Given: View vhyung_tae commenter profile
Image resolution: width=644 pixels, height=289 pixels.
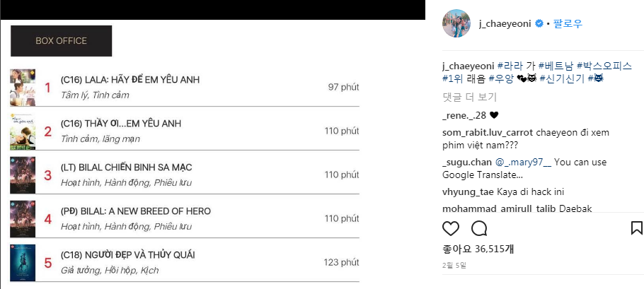Looking at the screenshot, I should click(x=468, y=192).
